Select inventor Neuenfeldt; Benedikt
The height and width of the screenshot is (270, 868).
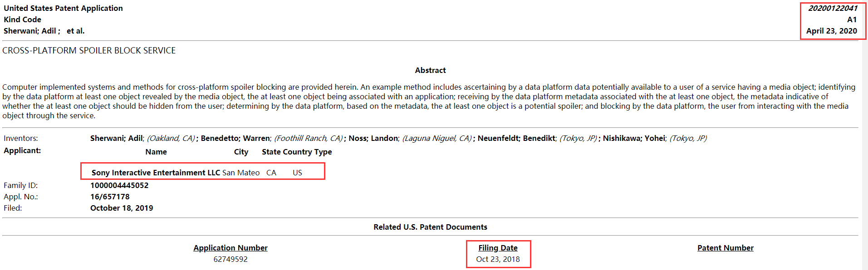click(x=516, y=138)
